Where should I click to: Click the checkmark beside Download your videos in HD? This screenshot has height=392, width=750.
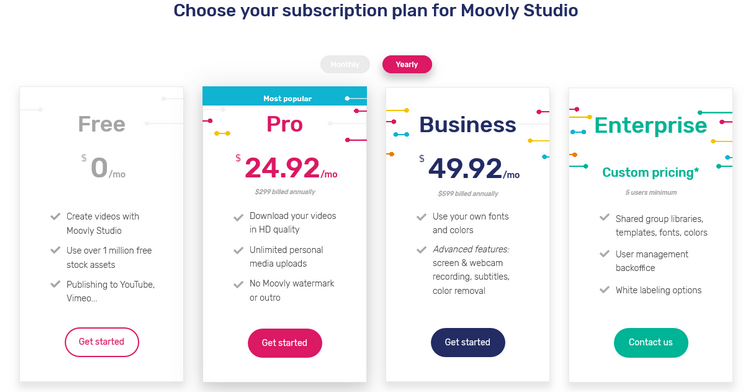click(238, 218)
